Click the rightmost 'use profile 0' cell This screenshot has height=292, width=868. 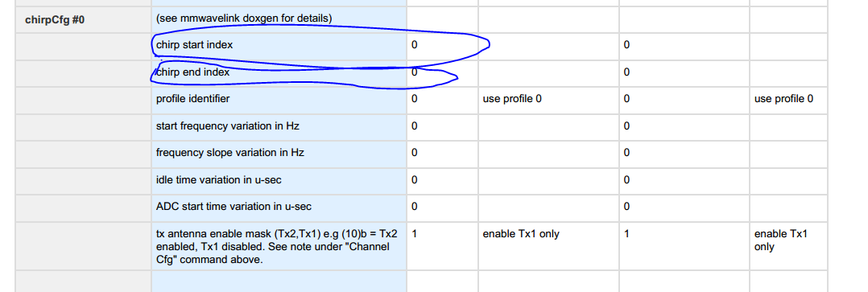coord(788,100)
